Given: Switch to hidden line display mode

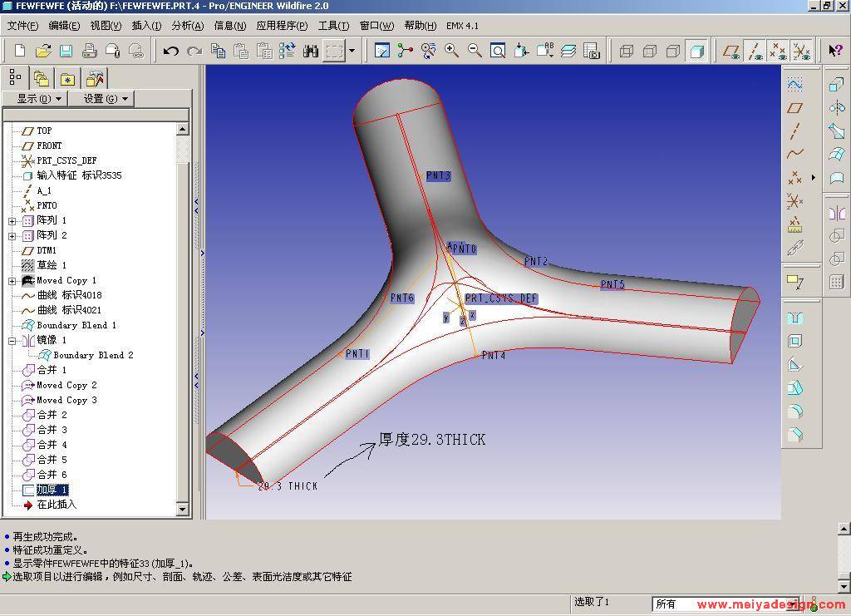Looking at the screenshot, I should pos(650,51).
